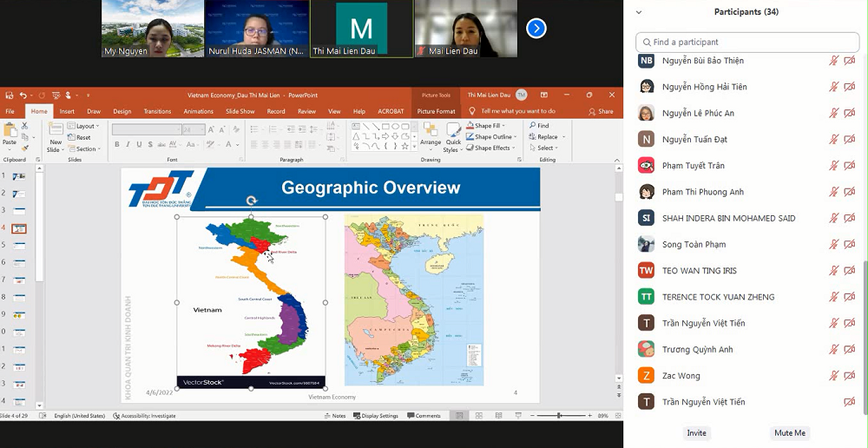The height and width of the screenshot is (448, 868).
Task: Switch to the Picture Format tab
Action: [x=437, y=111]
